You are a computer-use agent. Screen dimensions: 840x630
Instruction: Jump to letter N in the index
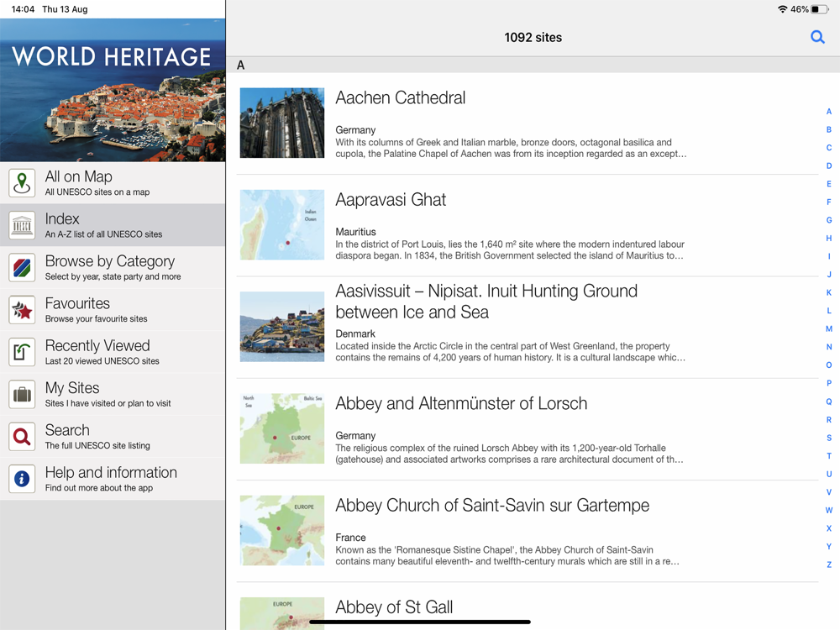pyautogui.click(x=829, y=347)
